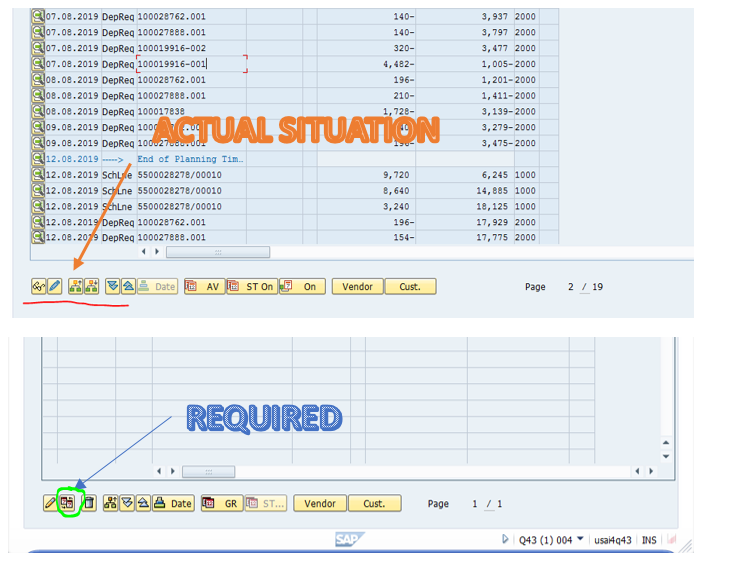The height and width of the screenshot is (580, 736).
Task: Click the Vendor button in upper toolbar
Action: [x=357, y=287]
